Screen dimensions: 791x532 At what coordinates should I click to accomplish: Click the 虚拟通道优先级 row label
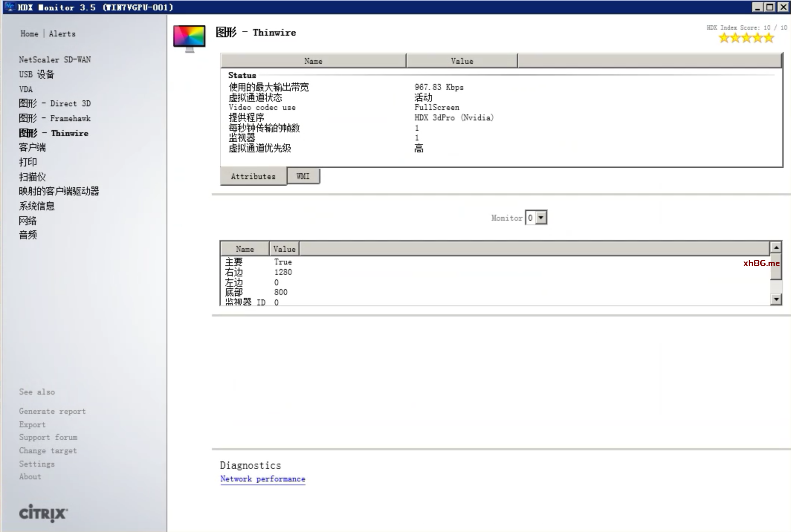(260, 148)
